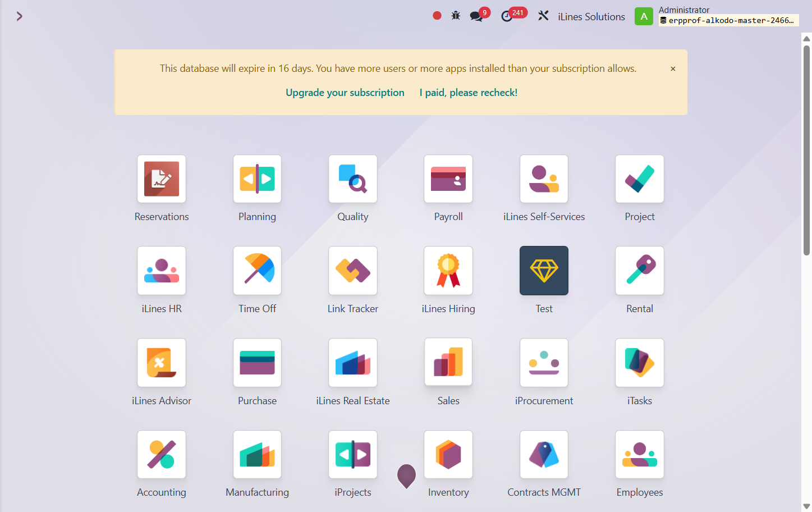
Task: Open the Contracts MGMT app
Action: click(544, 455)
